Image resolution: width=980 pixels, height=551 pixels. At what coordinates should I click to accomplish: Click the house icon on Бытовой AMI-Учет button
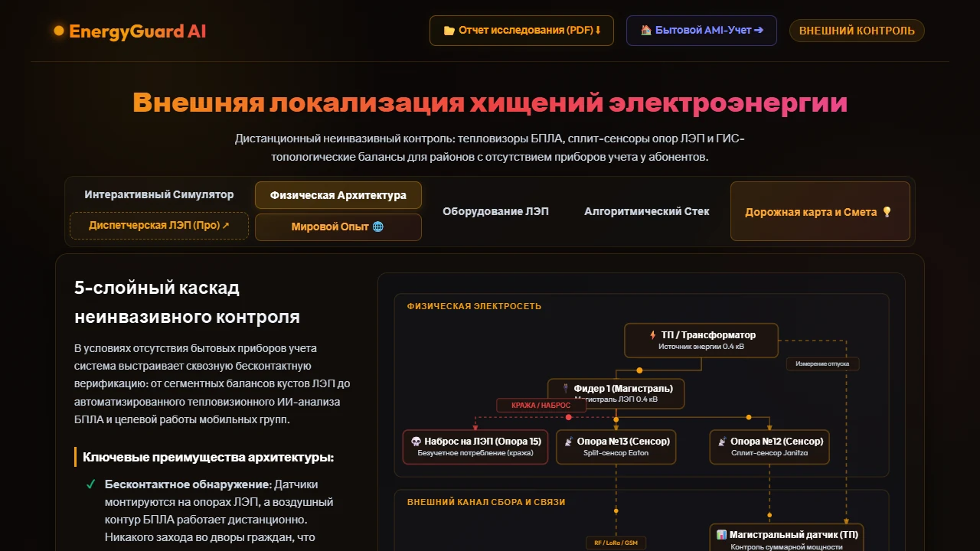pos(645,31)
